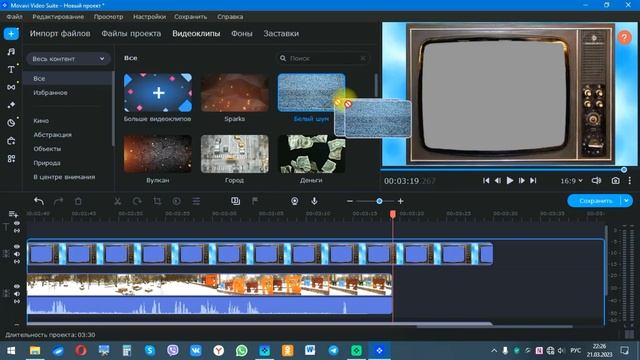Click the preview seek bar
Screen dimensions: 640x360
pos(503,169)
